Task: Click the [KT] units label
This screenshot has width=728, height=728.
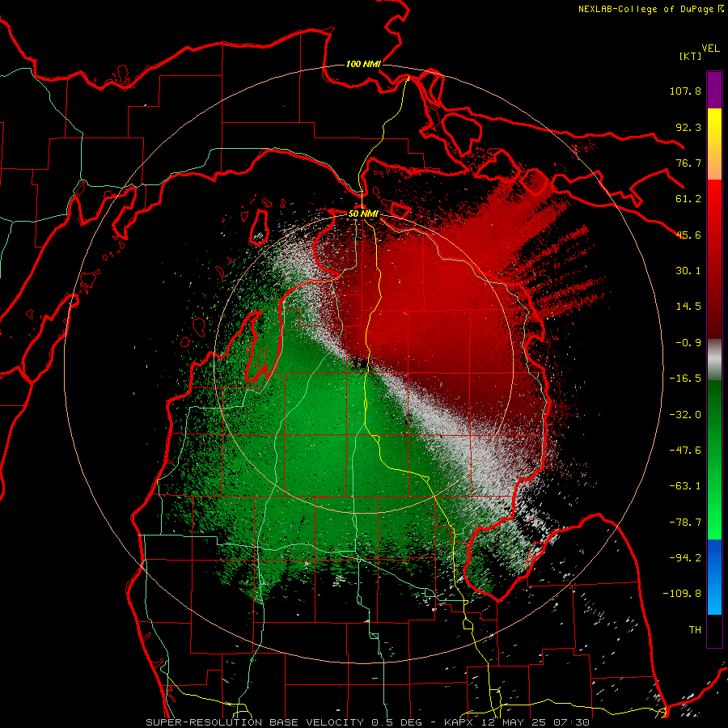Action: (691, 56)
